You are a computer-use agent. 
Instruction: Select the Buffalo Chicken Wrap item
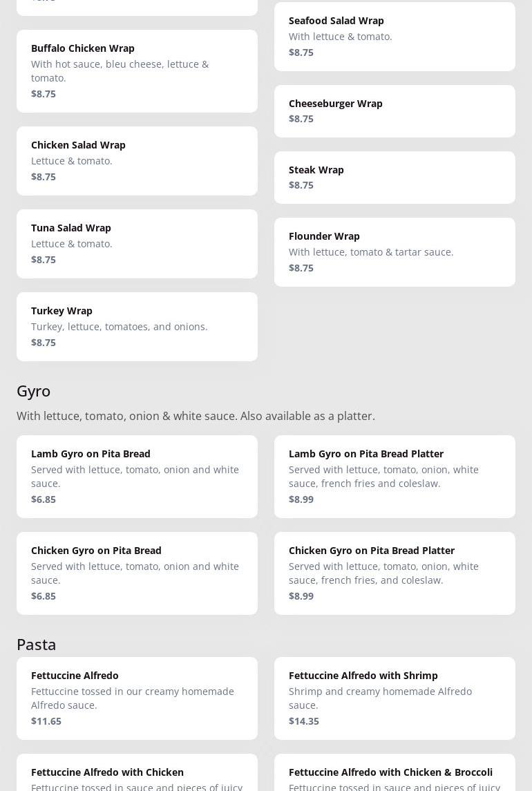coord(137,70)
